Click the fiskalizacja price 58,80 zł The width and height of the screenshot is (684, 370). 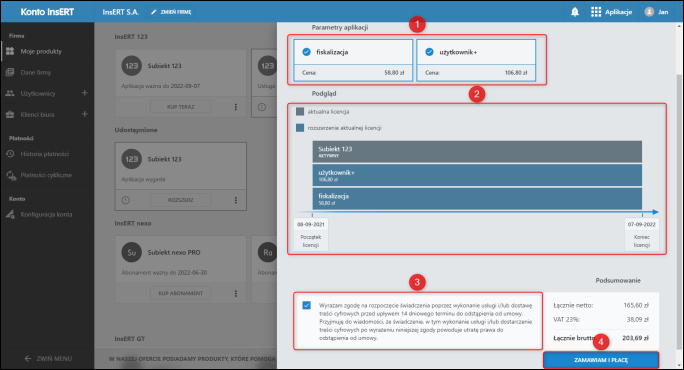(394, 73)
